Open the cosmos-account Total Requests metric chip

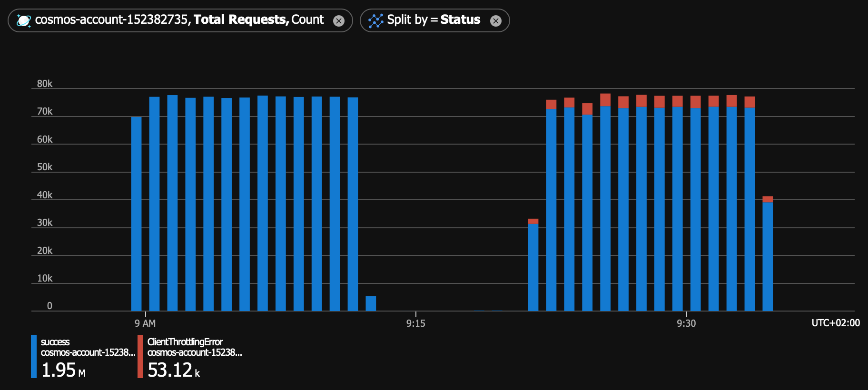coord(180,20)
